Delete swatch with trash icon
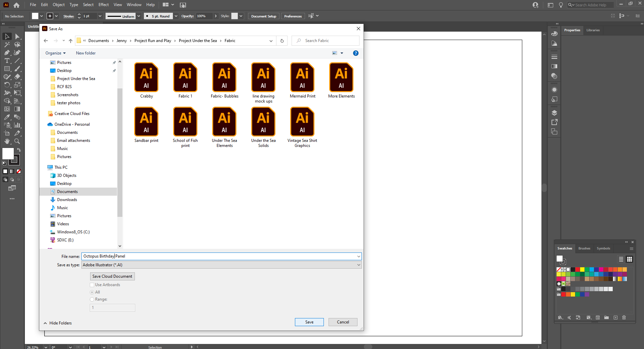 [x=624, y=317]
